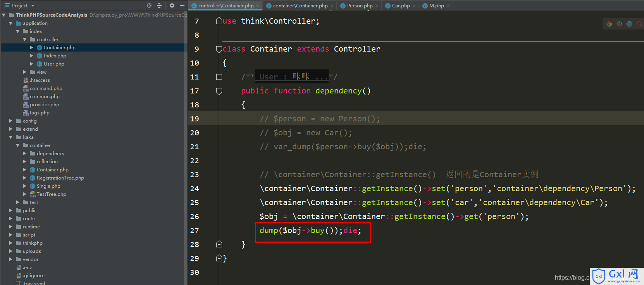This screenshot has height=285, width=644.
Task: Collapse the kaka folder
Action: point(11,137)
